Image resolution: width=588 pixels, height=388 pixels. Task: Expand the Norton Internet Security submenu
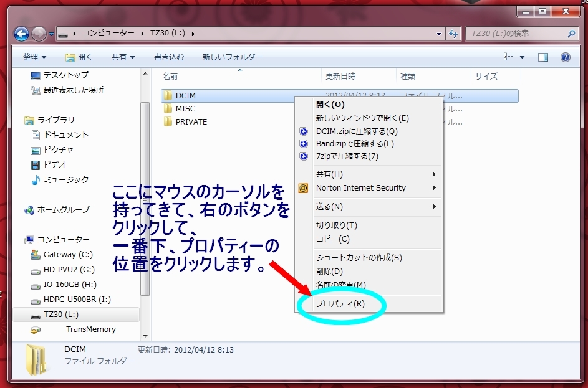pyautogui.click(x=369, y=188)
